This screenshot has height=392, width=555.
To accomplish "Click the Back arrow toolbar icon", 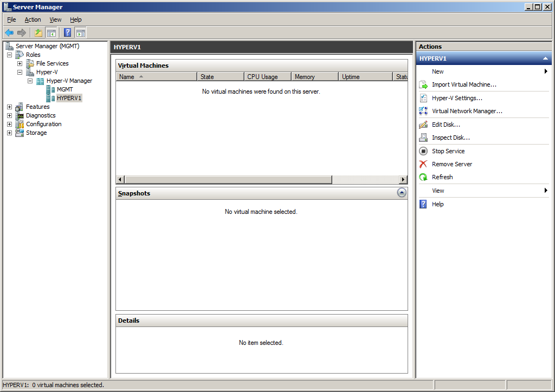I will 9,33.
